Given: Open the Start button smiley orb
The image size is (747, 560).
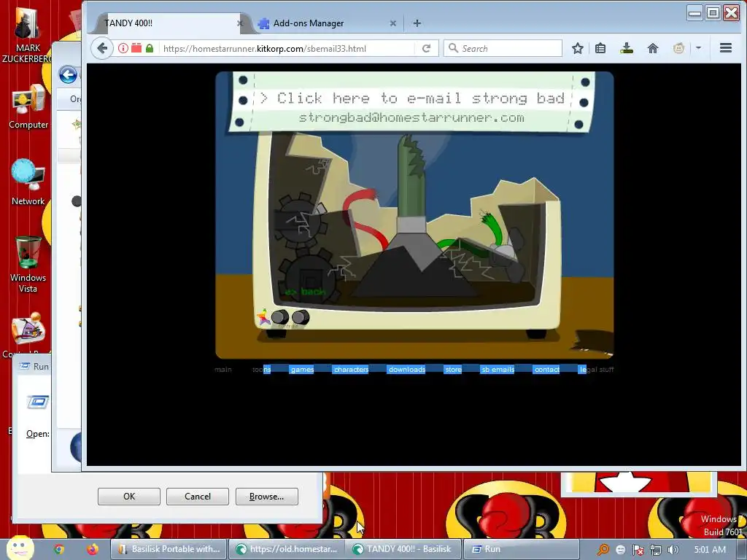Looking at the screenshot, I should [20, 548].
